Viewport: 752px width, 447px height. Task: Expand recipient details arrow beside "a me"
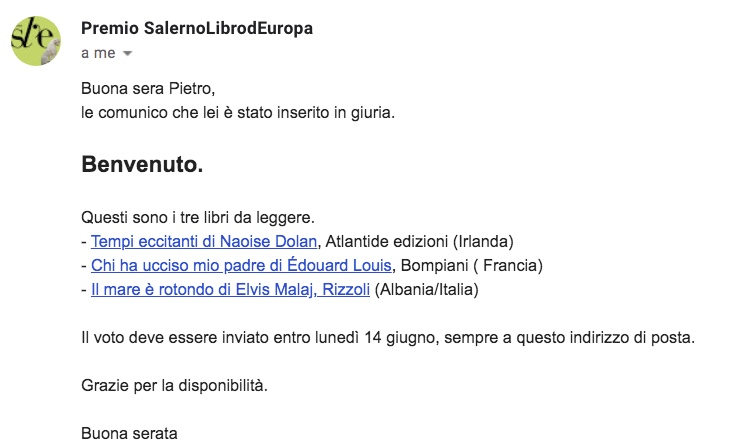pos(127,54)
